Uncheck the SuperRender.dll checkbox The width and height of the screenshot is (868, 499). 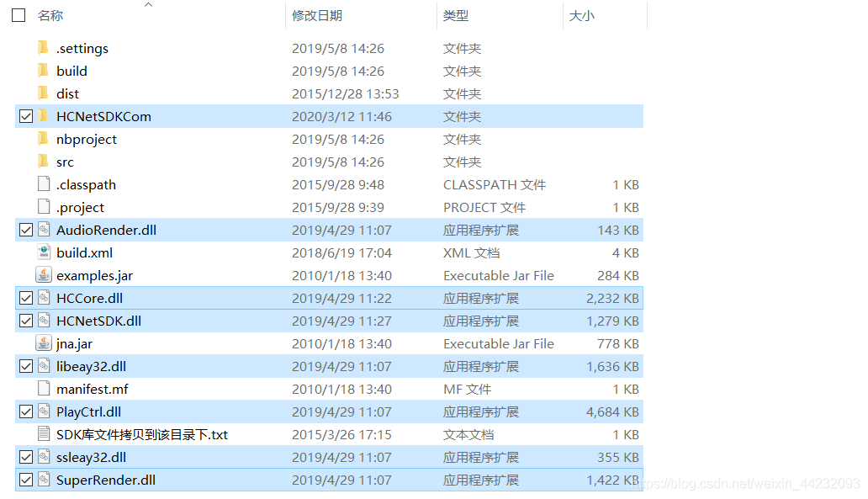pyautogui.click(x=26, y=480)
